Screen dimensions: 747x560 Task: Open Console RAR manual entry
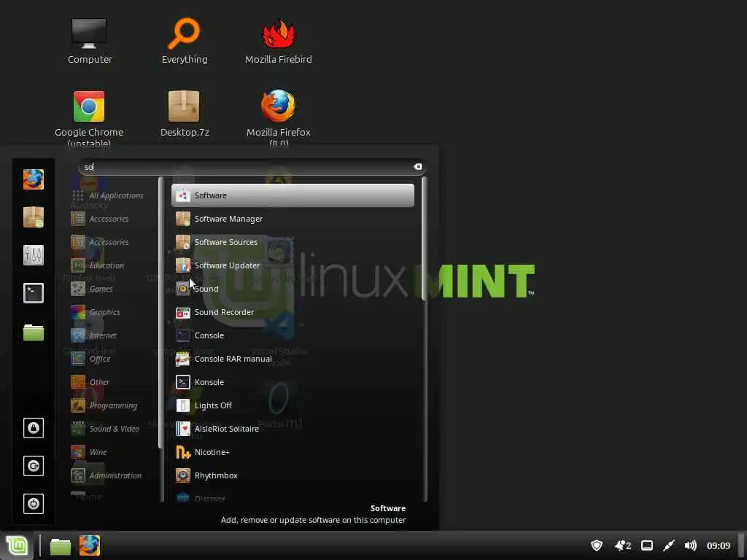293,359
